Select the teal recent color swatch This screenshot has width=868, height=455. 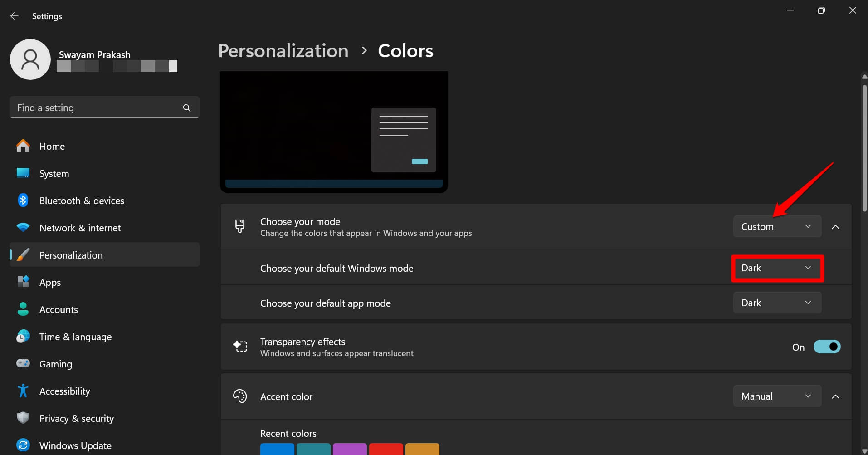313,449
